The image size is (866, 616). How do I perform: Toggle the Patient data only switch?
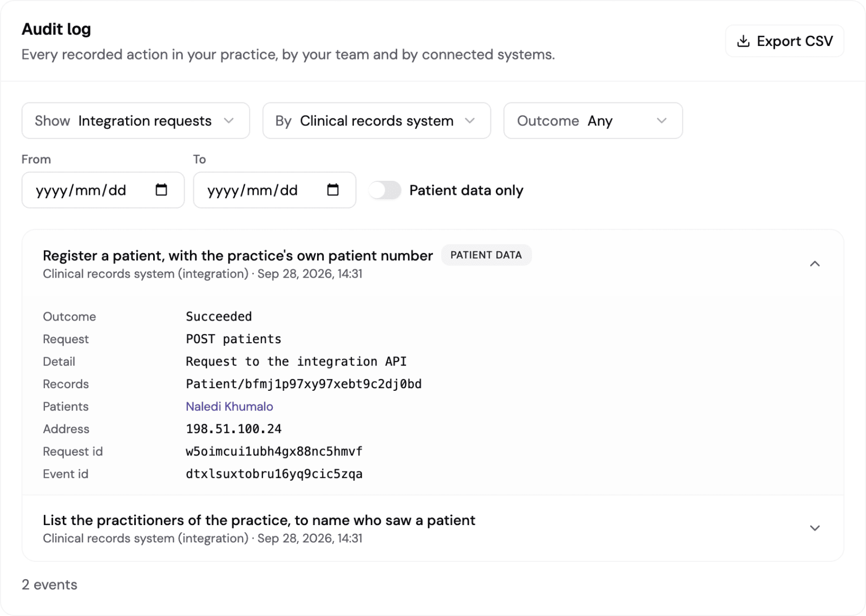[385, 191]
